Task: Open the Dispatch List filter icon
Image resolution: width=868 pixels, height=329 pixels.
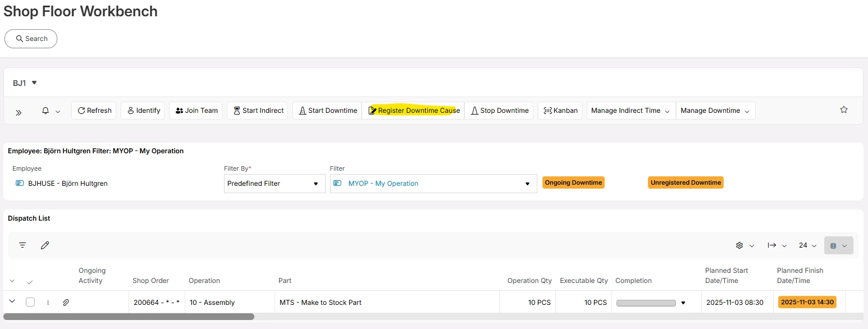Action: click(22, 245)
